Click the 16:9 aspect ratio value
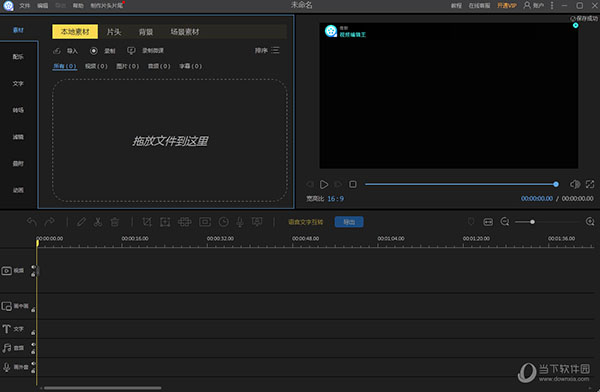This screenshot has height=392, width=600. point(336,199)
